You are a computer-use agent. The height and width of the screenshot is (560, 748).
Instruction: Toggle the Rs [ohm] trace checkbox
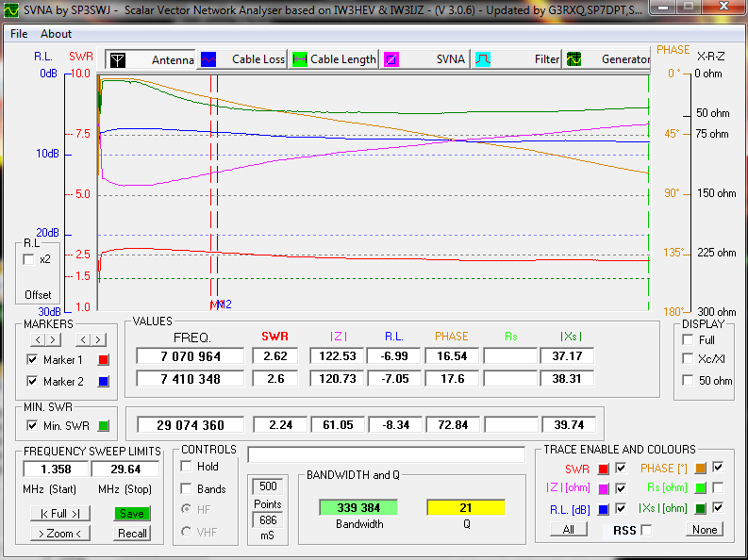coord(716,487)
